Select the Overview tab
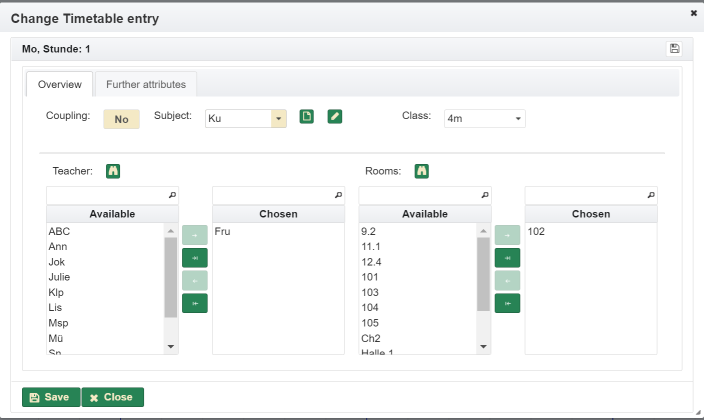The height and width of the screenshot is (420, 704). pos(59,85)
